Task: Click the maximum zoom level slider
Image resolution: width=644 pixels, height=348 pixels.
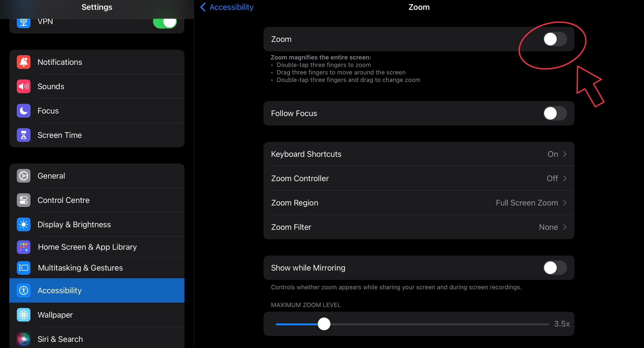Action: [324, 324]
